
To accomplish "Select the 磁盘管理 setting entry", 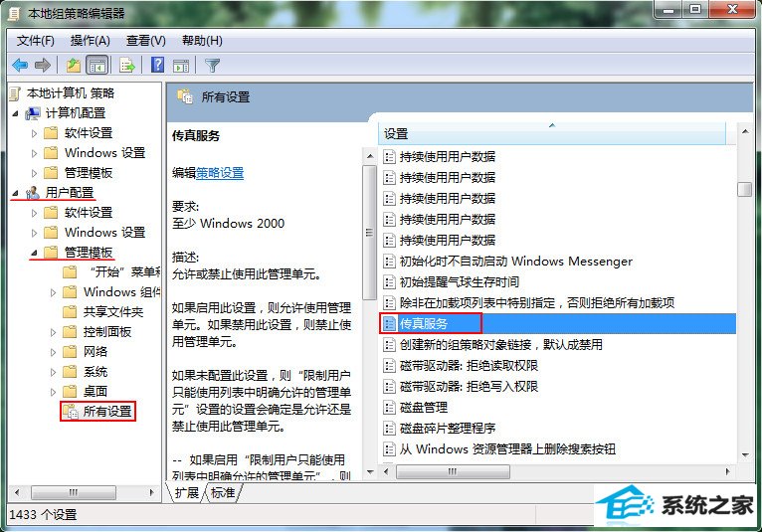I will tap(424, 407).
